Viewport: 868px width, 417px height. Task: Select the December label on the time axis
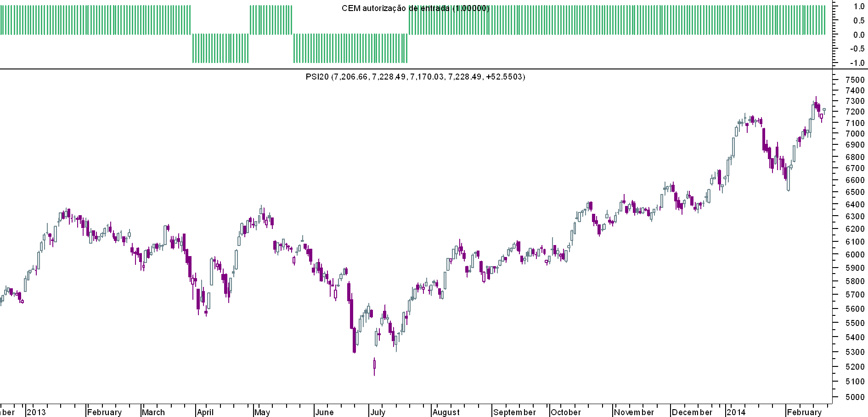[692, 412]
